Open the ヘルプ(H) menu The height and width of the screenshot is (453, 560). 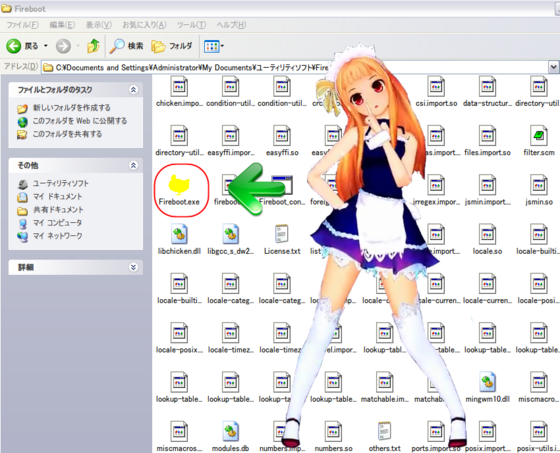(x=231, y=25)
